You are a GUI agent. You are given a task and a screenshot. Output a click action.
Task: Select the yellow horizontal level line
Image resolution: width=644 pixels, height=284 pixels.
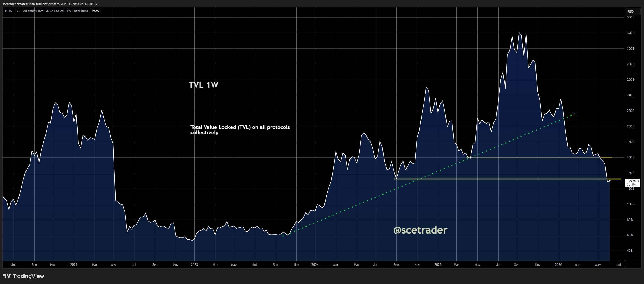539,157
